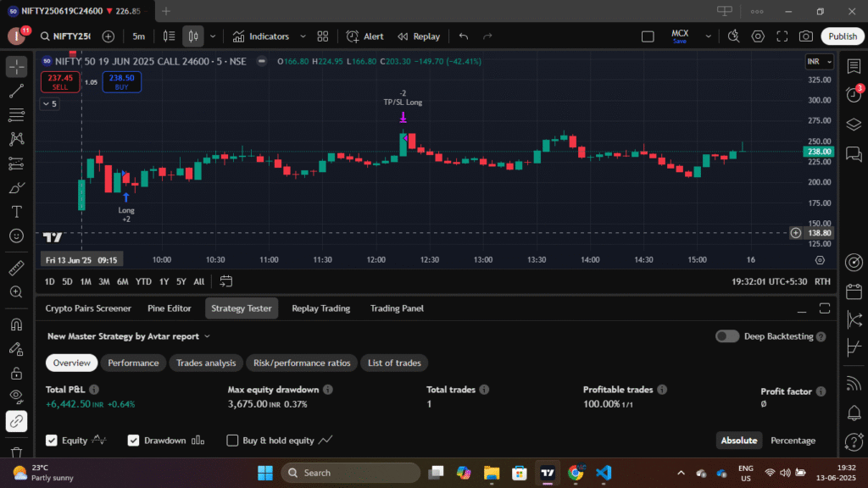Select the chart layout setup icon
The image size is (868, 488).
click(x=648, y=36)
